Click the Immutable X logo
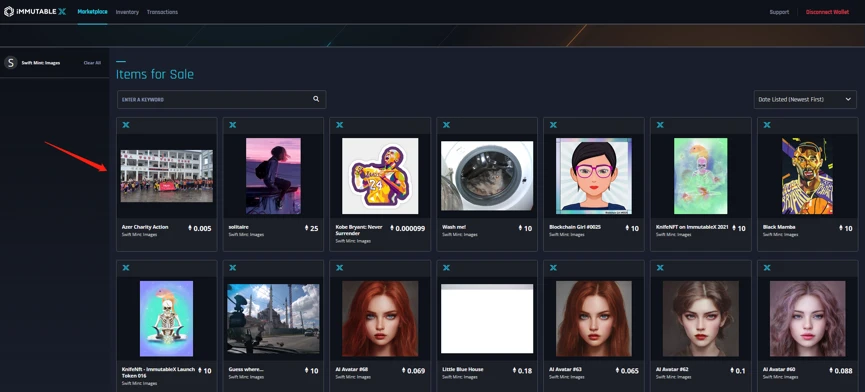This screenshot has height=392, width=865. click(x=35, y=12)
